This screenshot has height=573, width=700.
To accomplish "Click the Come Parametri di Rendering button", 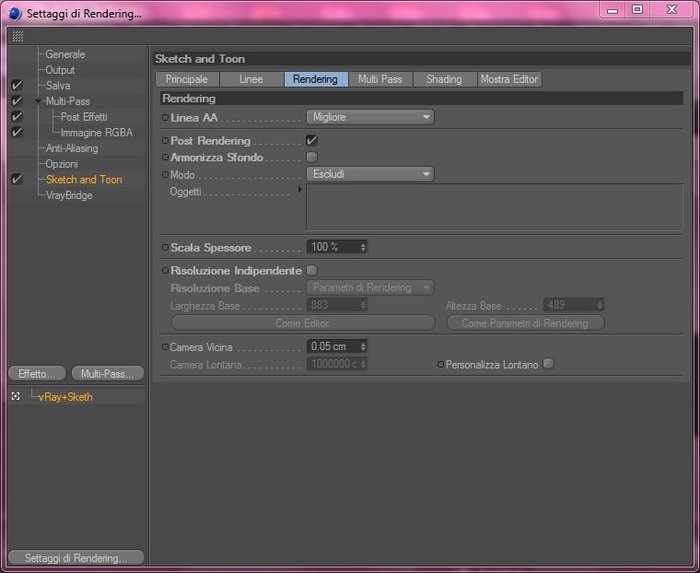I will click(525, 323).
